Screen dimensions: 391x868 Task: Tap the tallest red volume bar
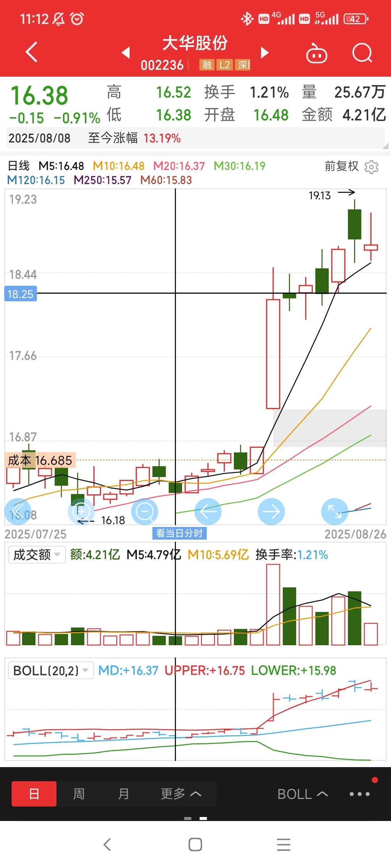click(x=273, y=605)
